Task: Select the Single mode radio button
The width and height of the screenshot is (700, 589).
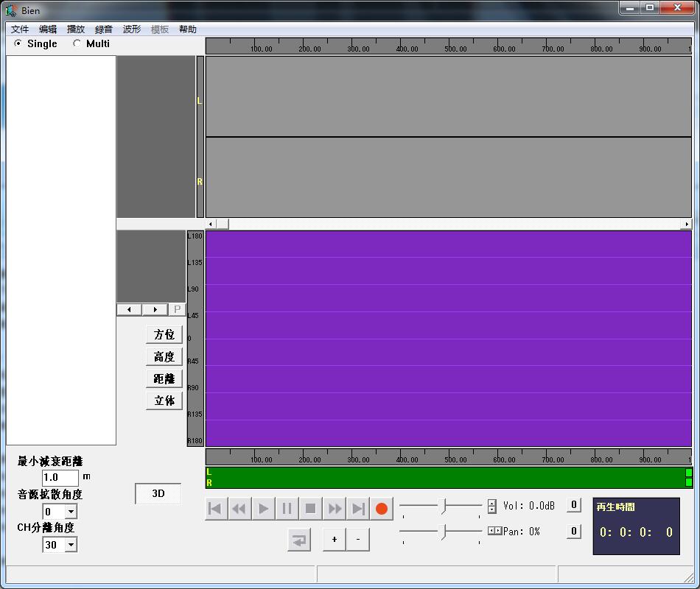Action: pyautogui.click(x=18, y=43)
